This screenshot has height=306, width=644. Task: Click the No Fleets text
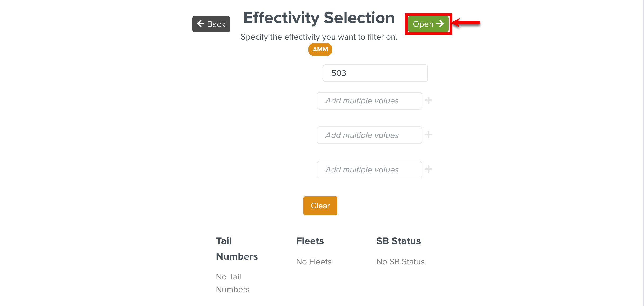pos(314,262)
